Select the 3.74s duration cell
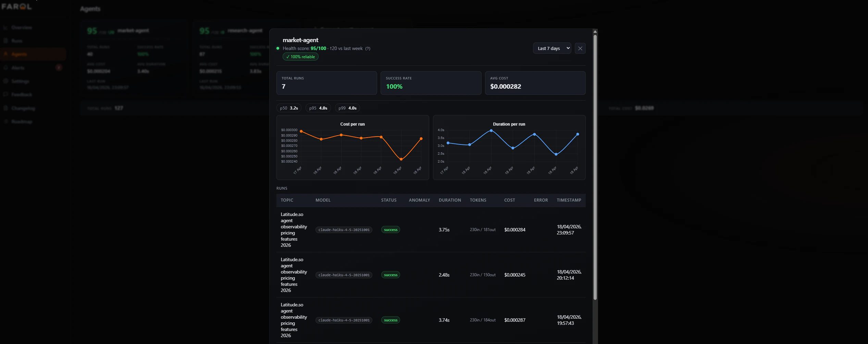868x344 pixels. 444,320
